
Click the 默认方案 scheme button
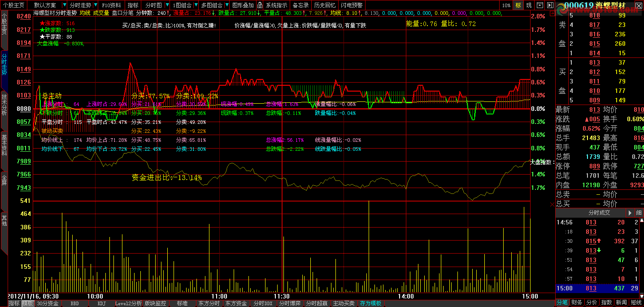point(45,5)
